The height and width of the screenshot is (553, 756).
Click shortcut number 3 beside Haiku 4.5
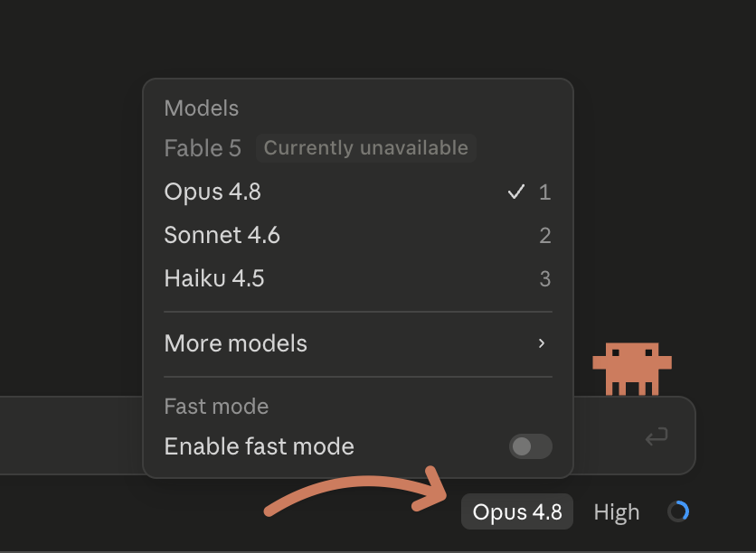544,279
